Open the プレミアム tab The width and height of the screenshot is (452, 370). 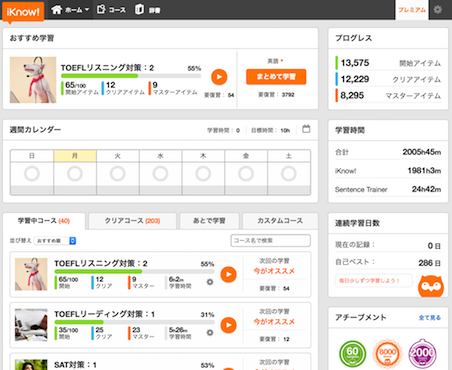point(412,10)
